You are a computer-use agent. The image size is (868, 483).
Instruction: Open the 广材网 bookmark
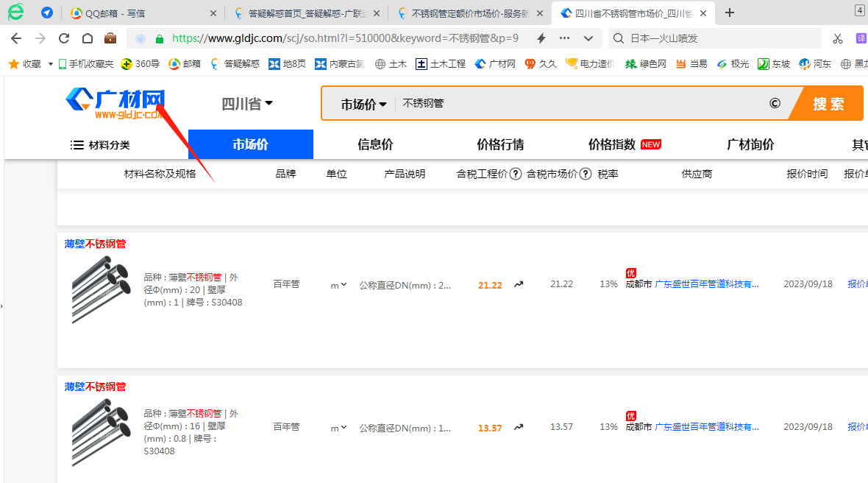pos(496,64)
